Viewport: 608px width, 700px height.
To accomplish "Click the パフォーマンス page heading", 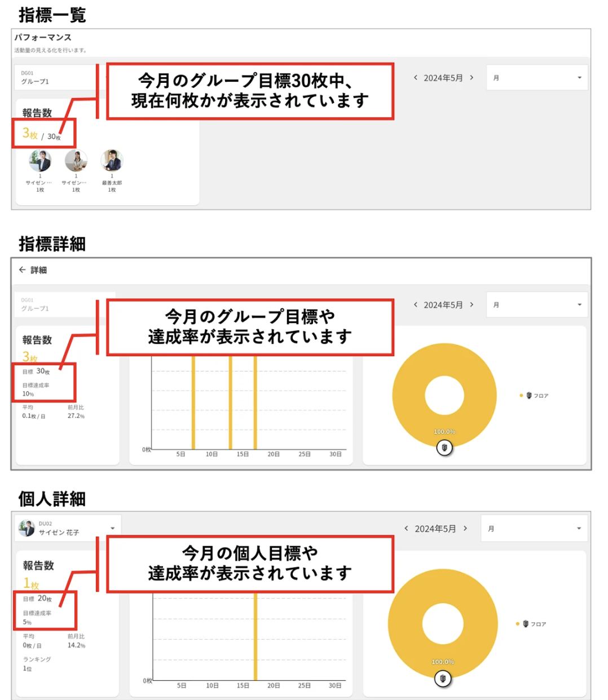I will [43, 37].
